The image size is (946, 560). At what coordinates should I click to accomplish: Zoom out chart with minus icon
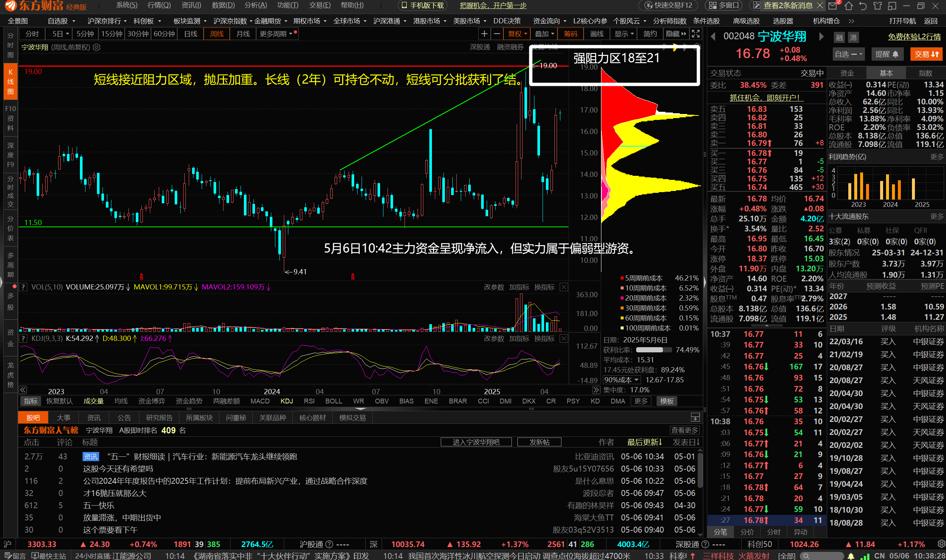pos(497,34)
